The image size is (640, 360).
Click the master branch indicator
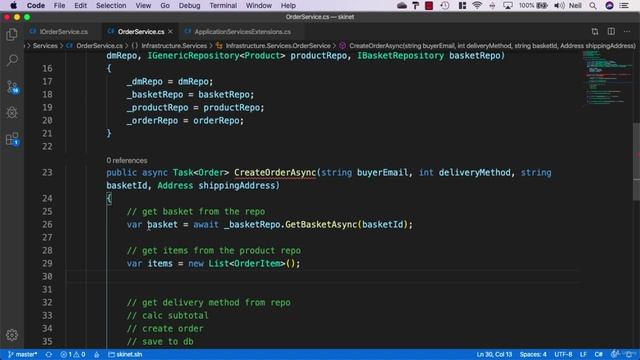click(22, 354)
